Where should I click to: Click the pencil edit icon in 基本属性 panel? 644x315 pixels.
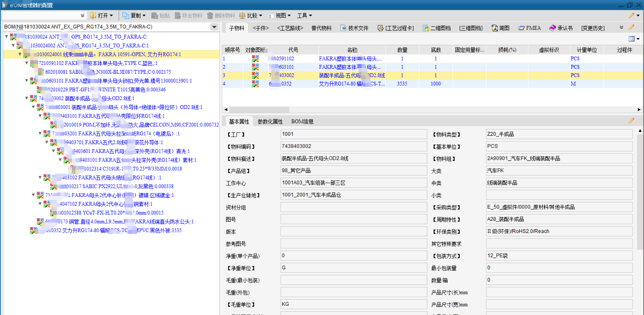(631, 121)
